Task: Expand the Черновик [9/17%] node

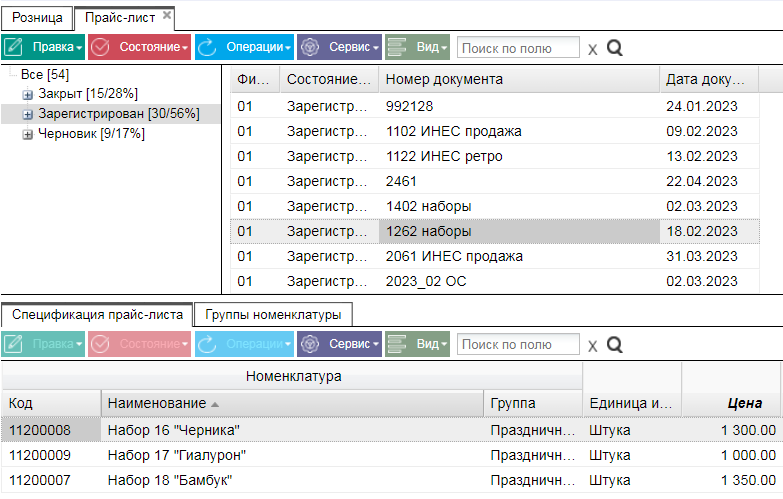Action: pyautogui.click(x=28, y=134)
